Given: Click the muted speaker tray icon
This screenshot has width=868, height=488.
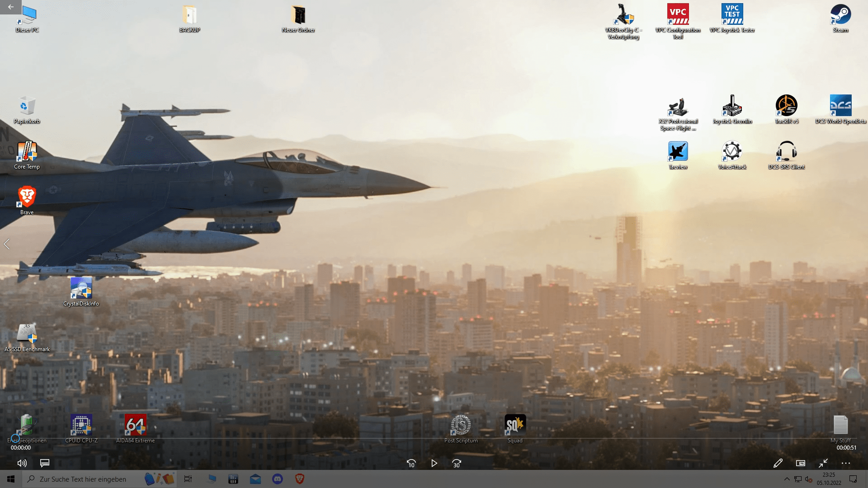Looking at the screenshot, I should coord(809,479).
